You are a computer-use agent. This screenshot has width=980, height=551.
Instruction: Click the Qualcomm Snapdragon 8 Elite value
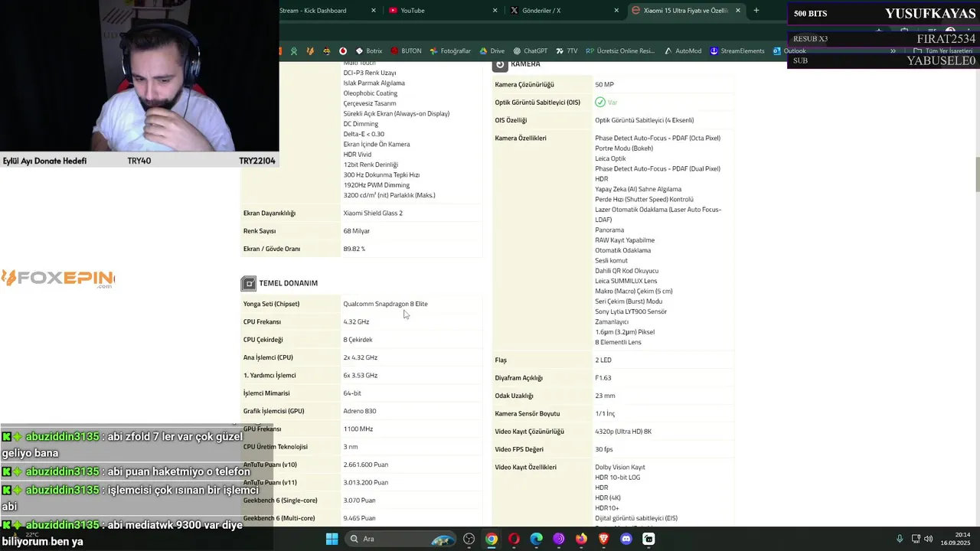tap(385, 304)
